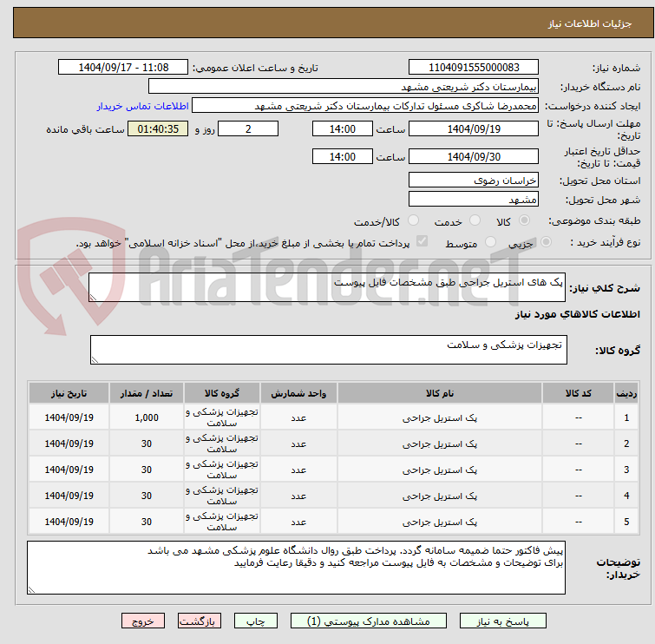Image resolution: width=655 pixels, height=644 pixels.
Task: Click the province field خراسان رضوی
Action: click(x=474, y=181)
